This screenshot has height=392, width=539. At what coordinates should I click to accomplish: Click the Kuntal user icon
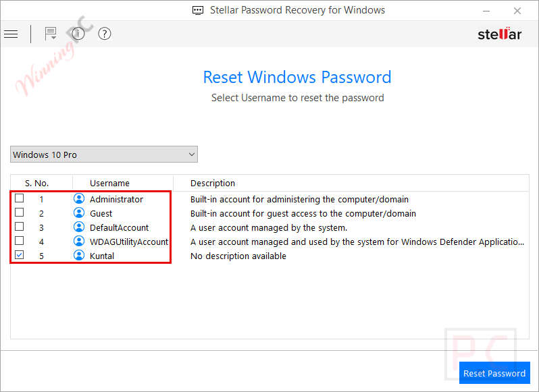(79, 256)
